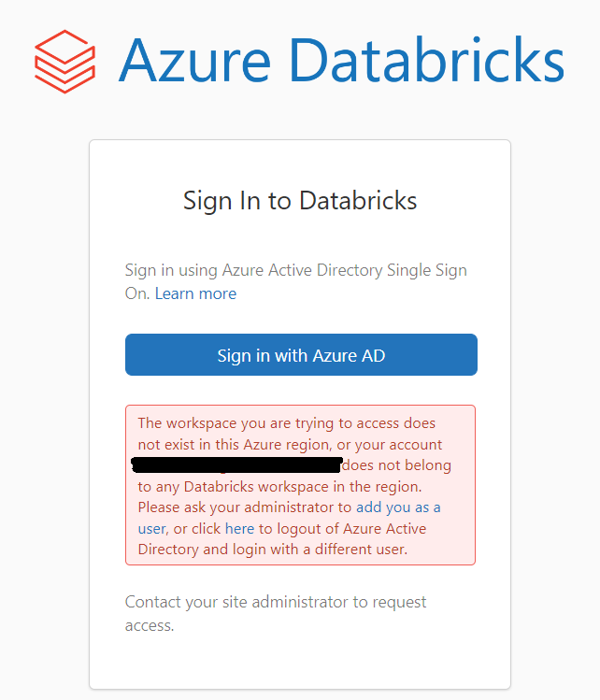This screenshot has height=700, width=600.
Task: Click 'Contact your site administrator' text
Action: pyautogui.click(x=236, y=602)
